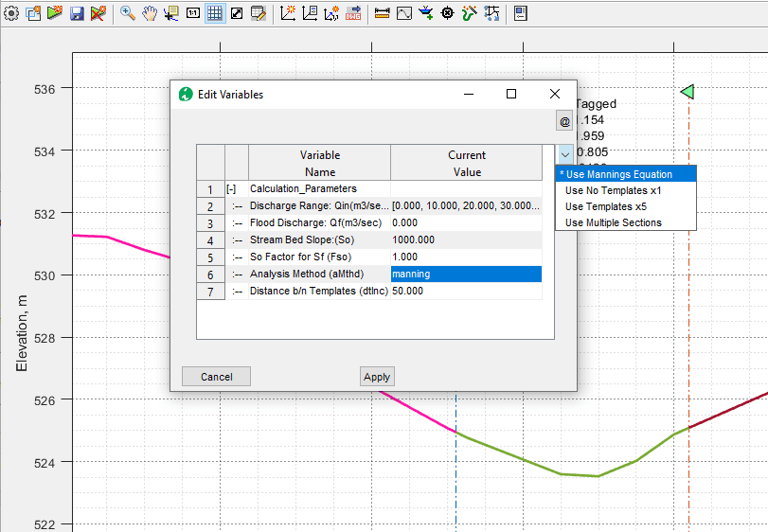Click the crop with arrows icon
The width and height of the screenshot is (768, 532).
(x=491, y=13)
